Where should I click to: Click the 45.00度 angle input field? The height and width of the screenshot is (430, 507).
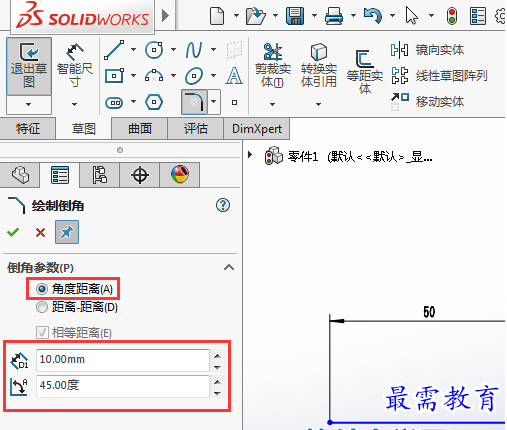tap(123, 386)
